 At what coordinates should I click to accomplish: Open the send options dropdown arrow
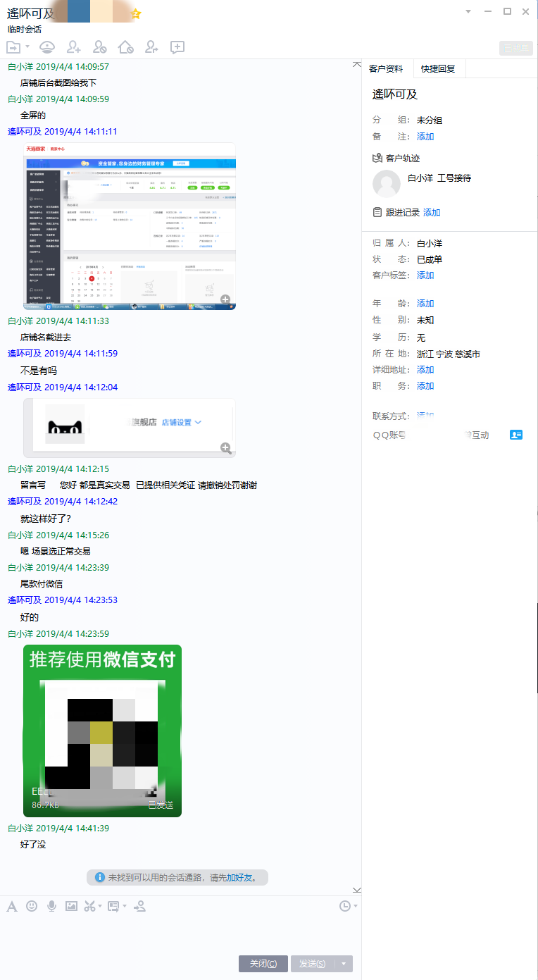tap(344, 964)
